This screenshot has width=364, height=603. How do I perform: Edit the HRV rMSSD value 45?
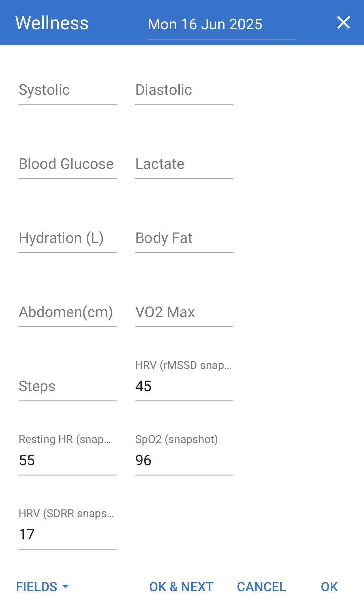point(184,386)
